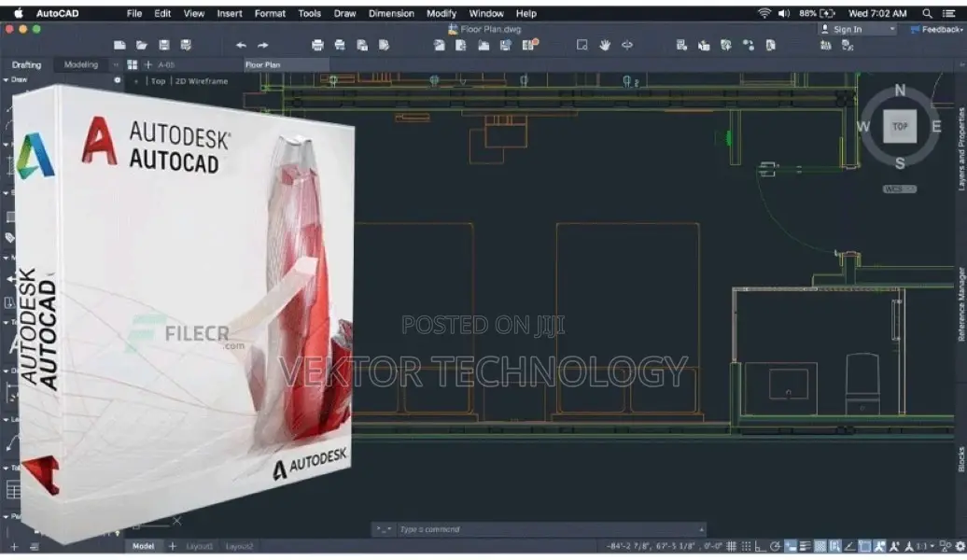Select the Model tab at bottom

pos(143,546)
